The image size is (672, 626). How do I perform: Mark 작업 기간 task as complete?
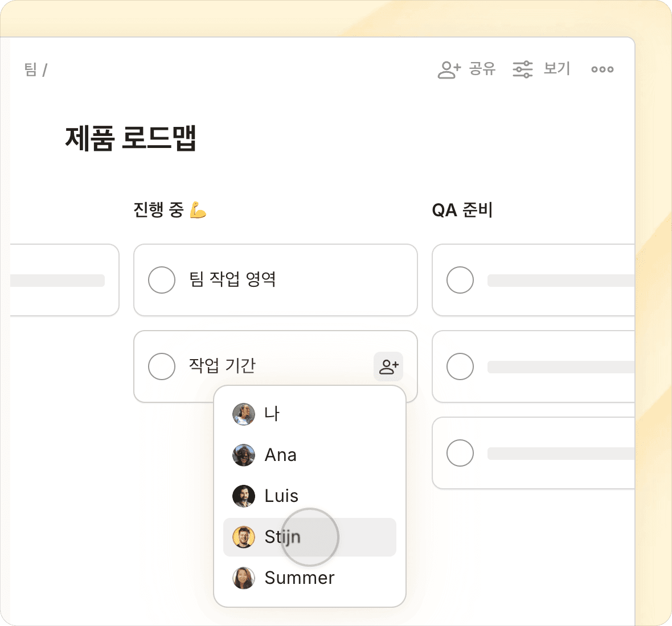162,366
